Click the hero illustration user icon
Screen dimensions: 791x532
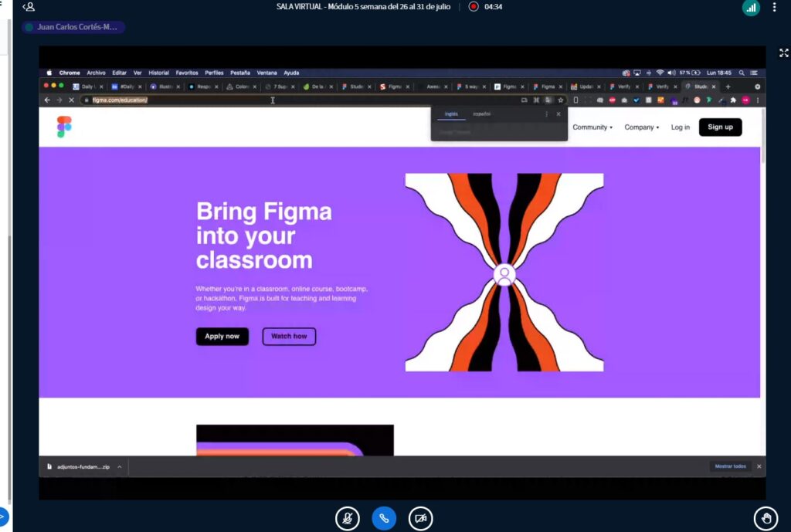[504, 274]
